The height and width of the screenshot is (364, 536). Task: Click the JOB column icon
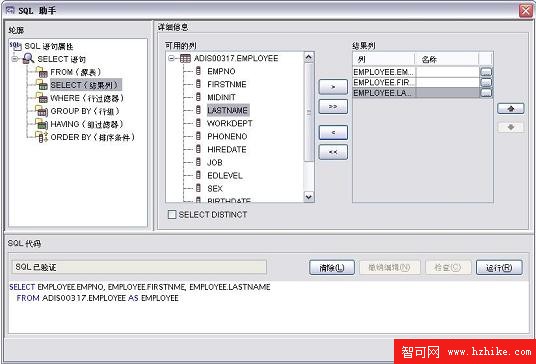[198, 162]
